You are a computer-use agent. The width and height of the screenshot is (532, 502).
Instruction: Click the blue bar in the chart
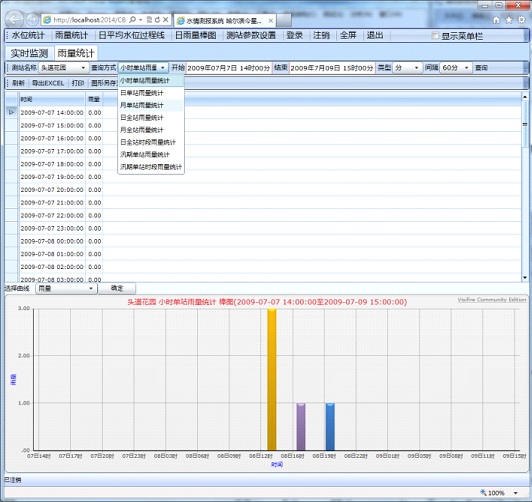pos(330,427)
